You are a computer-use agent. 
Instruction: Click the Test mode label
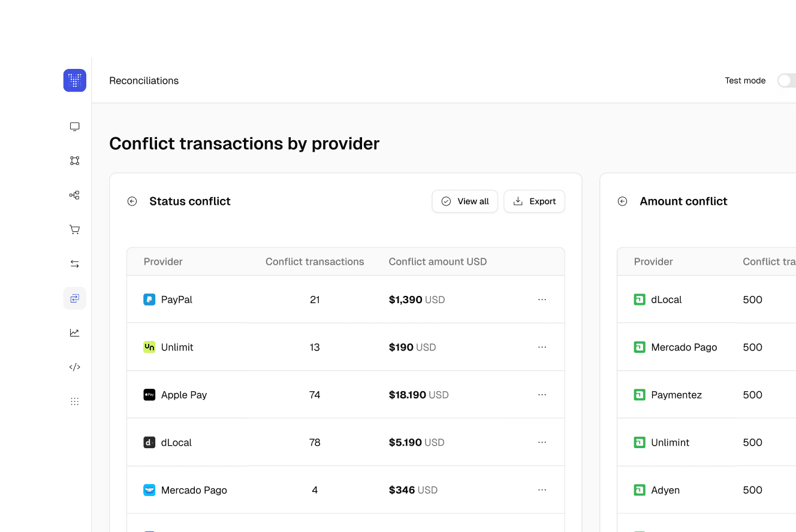coord(745,80)
